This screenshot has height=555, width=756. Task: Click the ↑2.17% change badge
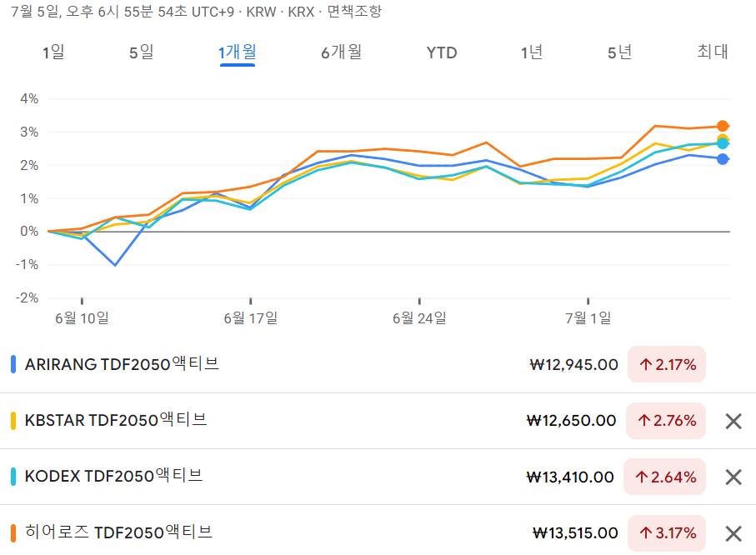click(667, 364)
